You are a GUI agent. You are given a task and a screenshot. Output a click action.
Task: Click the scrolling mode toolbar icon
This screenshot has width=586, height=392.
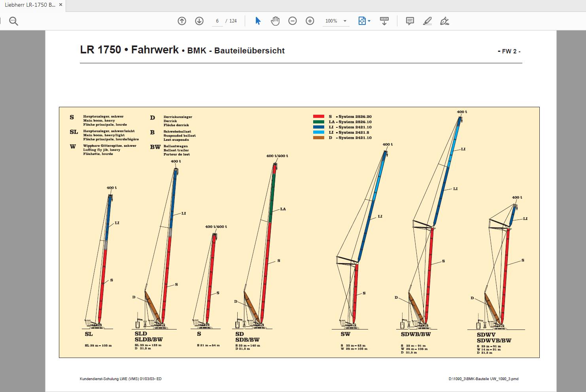[x=384, y=21]
